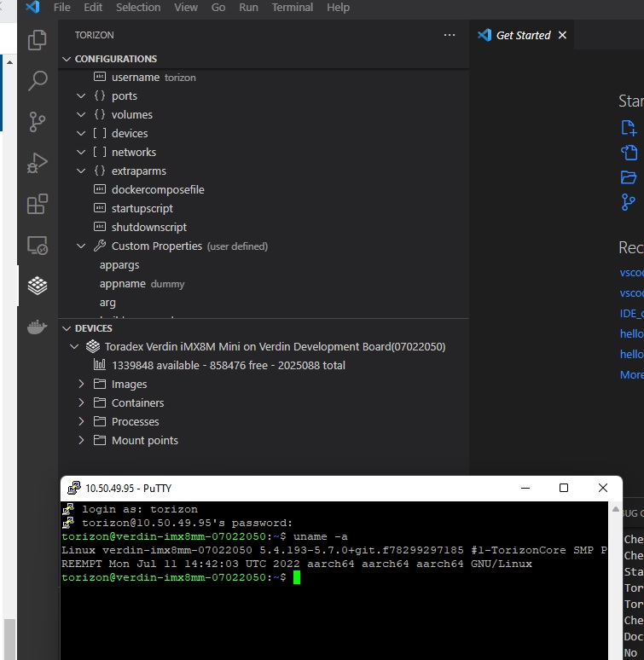Select the Torizon activity bar icon

37,286
